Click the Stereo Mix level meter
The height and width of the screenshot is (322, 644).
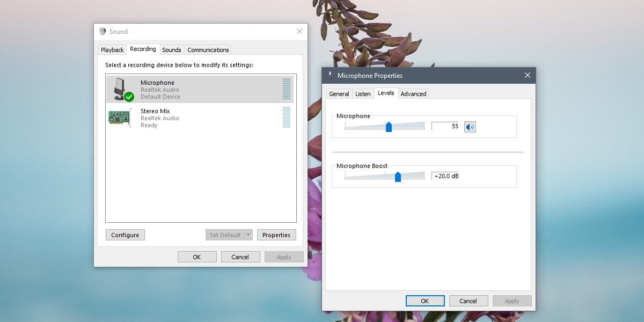pos(287,118)
